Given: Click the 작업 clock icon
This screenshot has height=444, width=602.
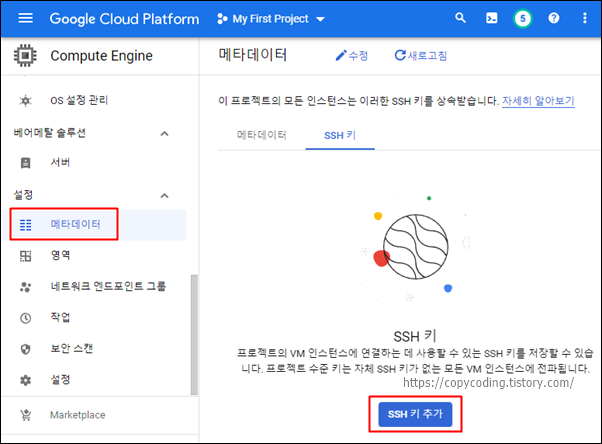Looking at the screenshot, I should 25,318.
